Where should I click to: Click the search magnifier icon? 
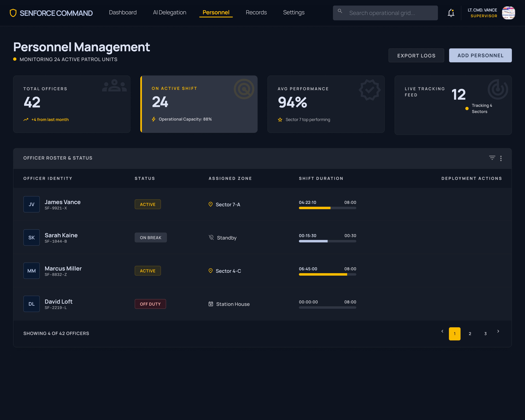(x=340, y=11)
